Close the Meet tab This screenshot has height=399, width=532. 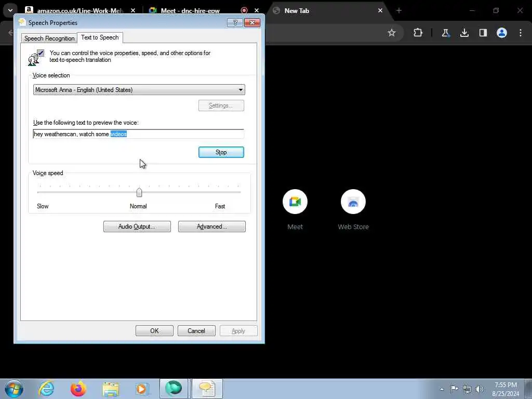[257, 10]
